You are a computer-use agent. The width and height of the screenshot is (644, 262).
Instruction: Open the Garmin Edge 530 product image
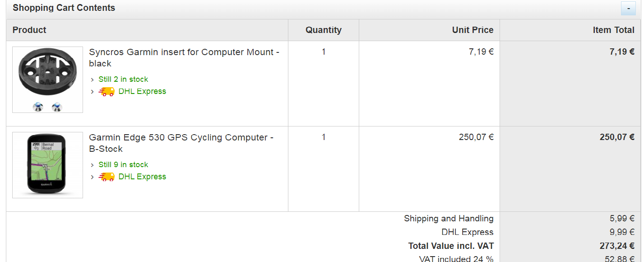pos(47,165)
